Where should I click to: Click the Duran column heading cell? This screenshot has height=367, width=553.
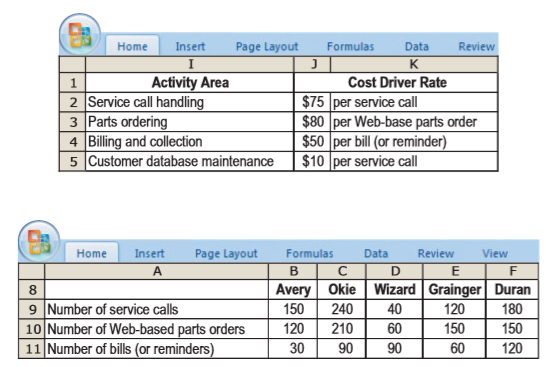[512, 290]
